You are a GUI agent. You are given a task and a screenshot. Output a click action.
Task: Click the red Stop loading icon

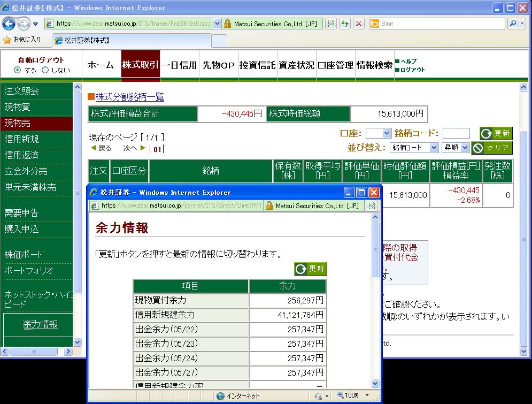[359, 24]
